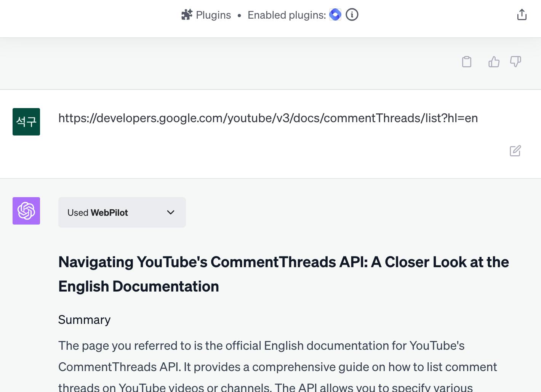Click the Plugins label text
The image size is (541, 392).
pyautogui.click(x=213, y=15)
